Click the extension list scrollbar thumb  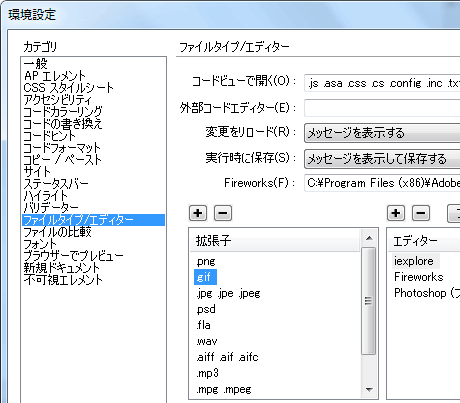369,301
